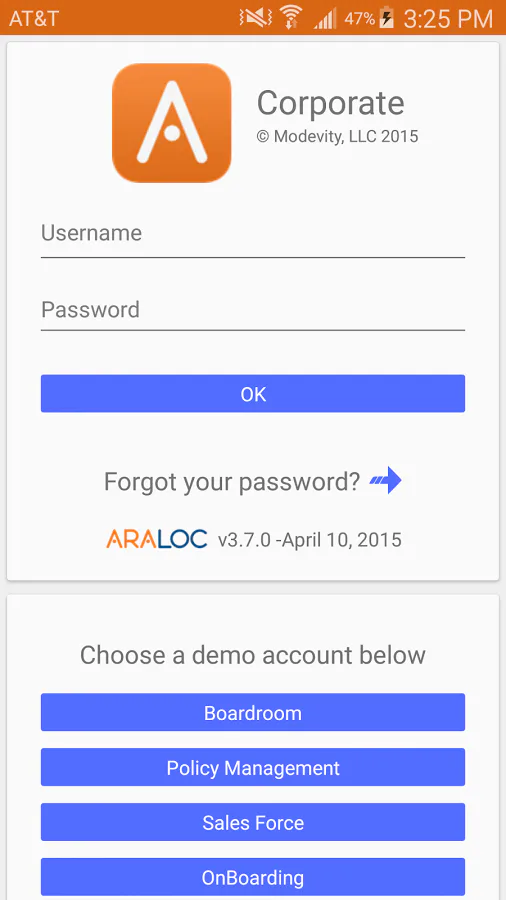The height and width of the screenshot is (900, 506).
Task: Focus the Password field
Action: click(253, 311)
